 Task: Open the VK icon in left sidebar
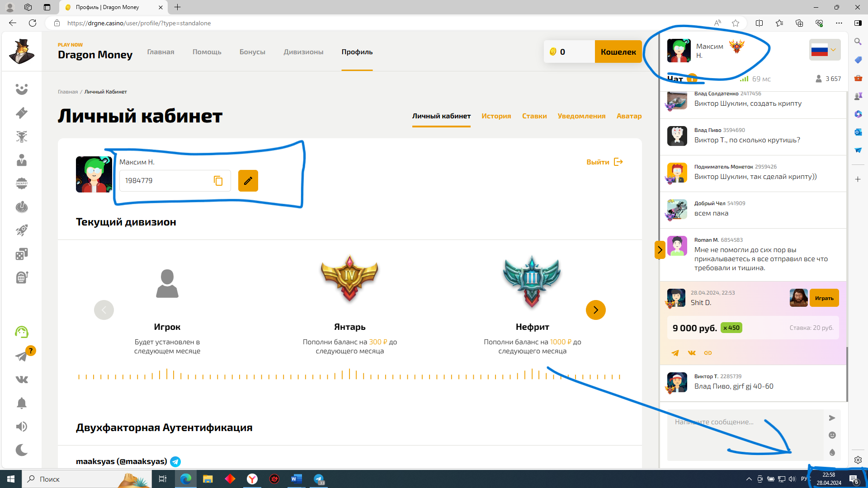pos(22,380)
